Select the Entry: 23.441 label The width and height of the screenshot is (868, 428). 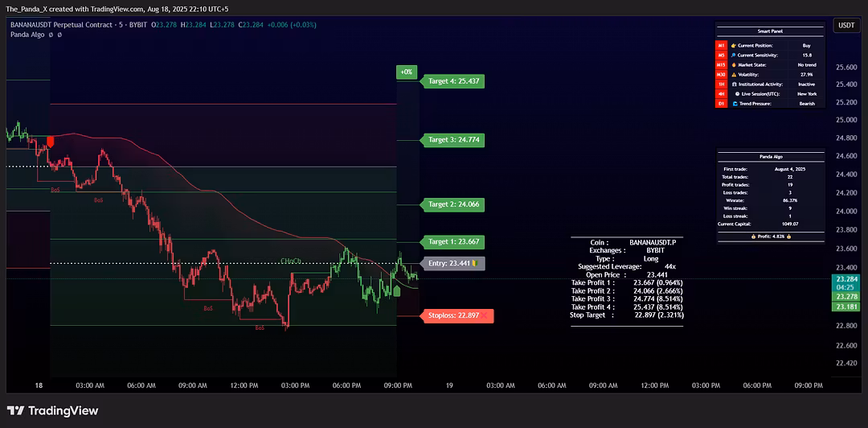point(452,263)
